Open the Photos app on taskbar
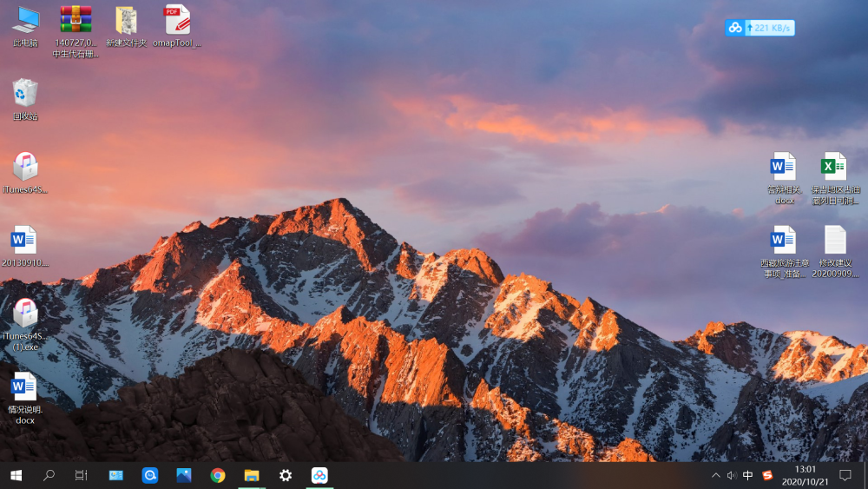The image size is (868, 489). [184, 475]
